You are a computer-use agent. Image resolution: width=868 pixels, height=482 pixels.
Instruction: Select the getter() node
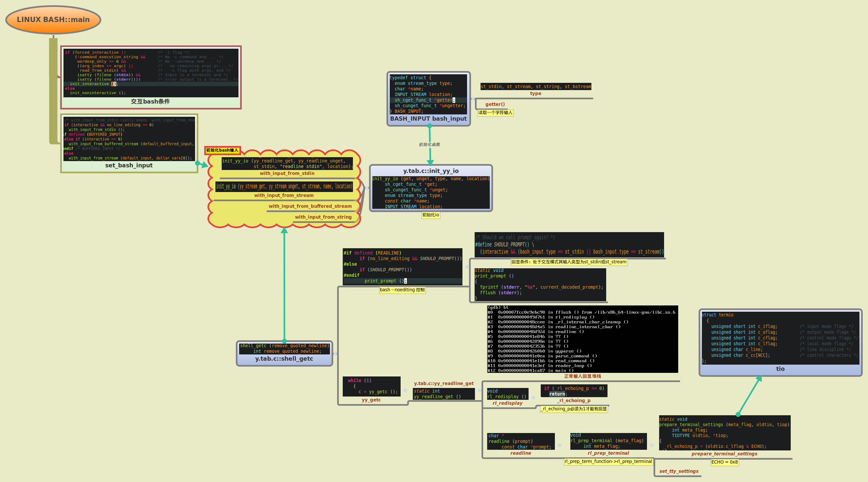[x=495, y=105]
